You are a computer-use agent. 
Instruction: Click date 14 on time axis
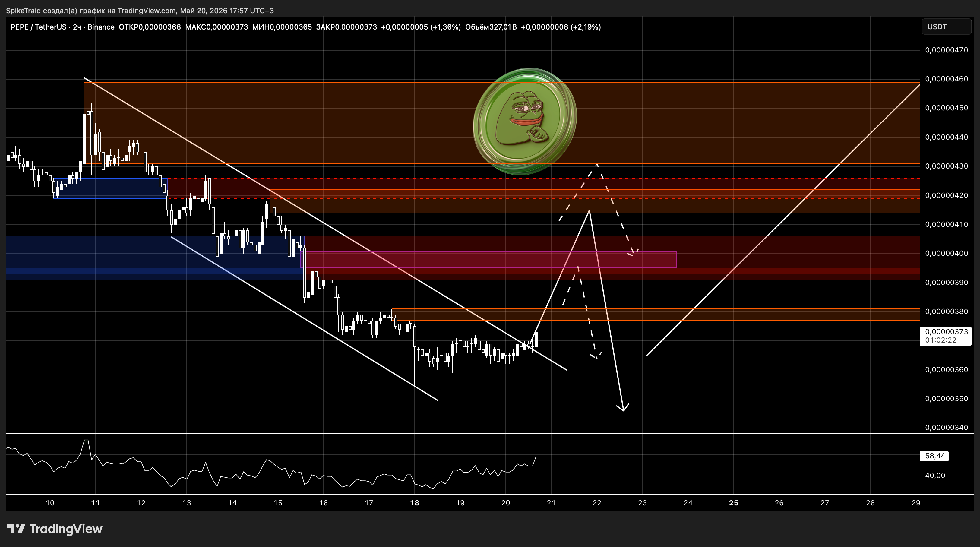[x=232, y=503]
